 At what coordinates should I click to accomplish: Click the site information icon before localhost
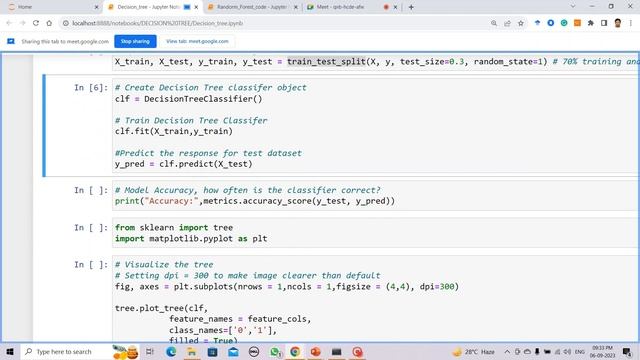tap(65, 23)
